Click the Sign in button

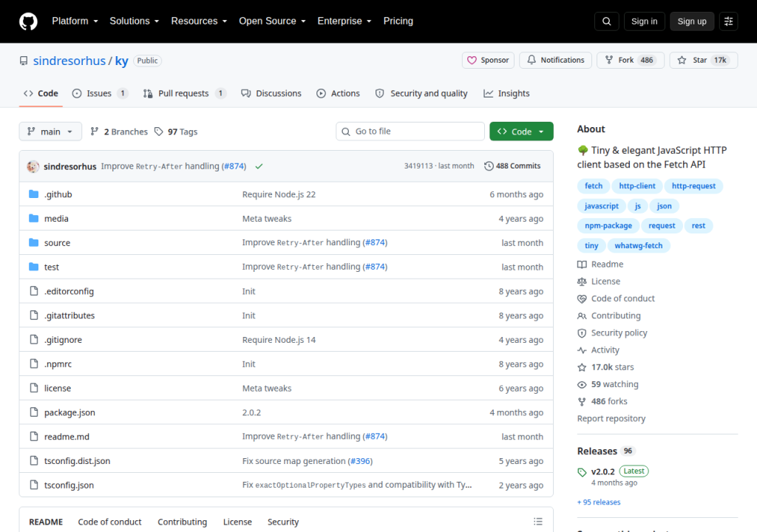(x=644, y=21)
